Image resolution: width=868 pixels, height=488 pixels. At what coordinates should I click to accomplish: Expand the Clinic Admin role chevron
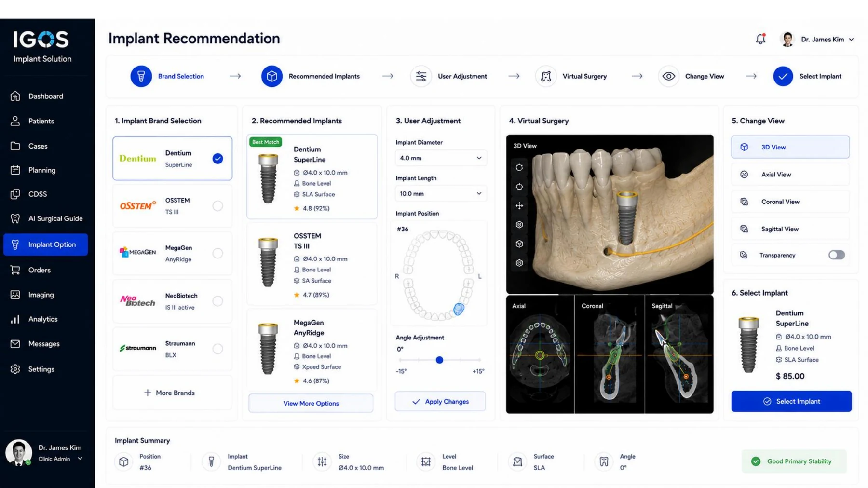[x=80, y=459]
